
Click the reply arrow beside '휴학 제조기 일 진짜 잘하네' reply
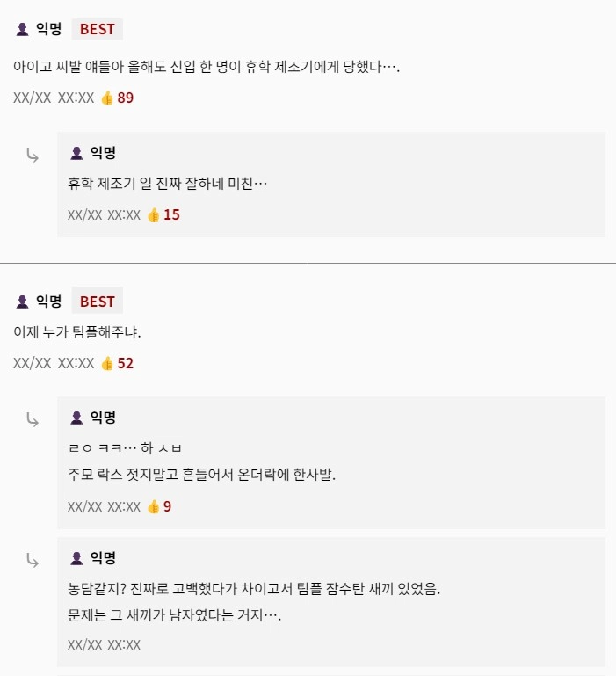33,156
